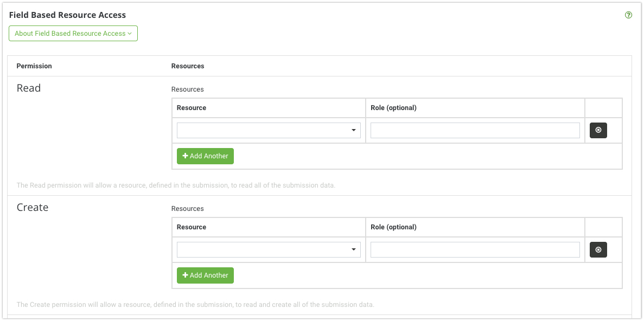Open the Resource dropdown in Create section
Viewport: 644px width, 321px height.
[x=269, y=249]
